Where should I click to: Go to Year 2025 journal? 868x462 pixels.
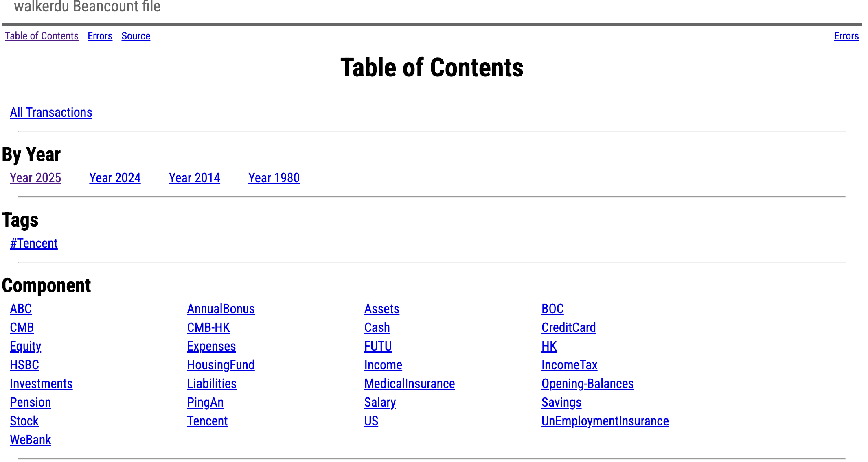(35, 178)
